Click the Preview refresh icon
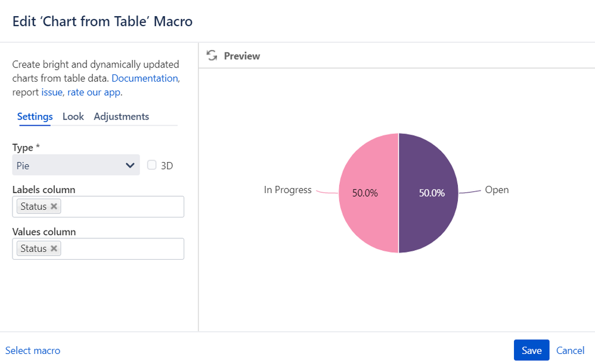 212,55
